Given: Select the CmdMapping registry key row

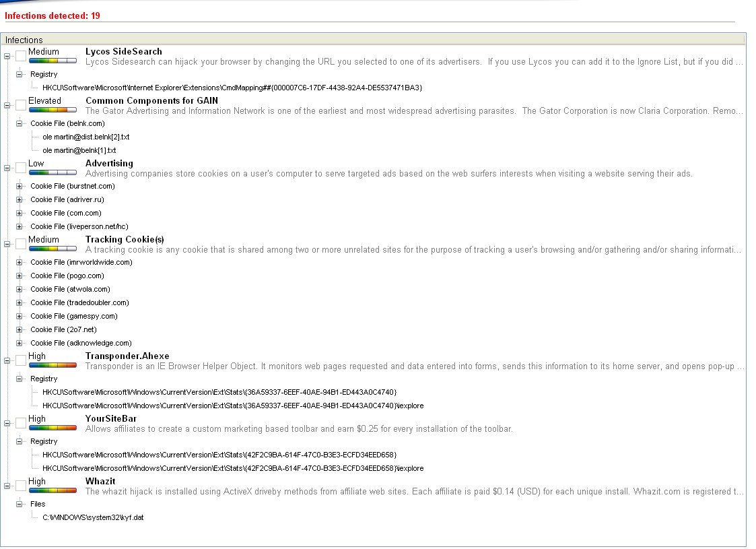Looking at the screenshot, I should point(232,88).
